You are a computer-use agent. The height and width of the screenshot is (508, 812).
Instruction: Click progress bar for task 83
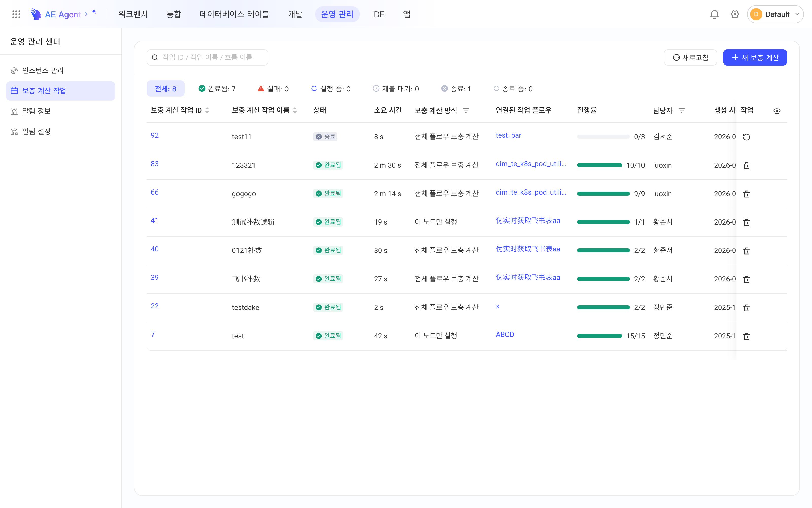[x=599, y=165]
